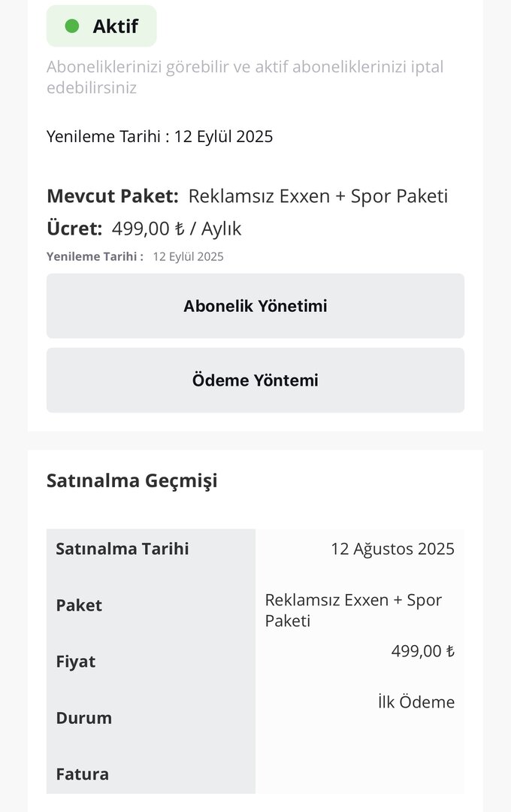Click the current package name beside Mevcut Paket

(318, 196)
